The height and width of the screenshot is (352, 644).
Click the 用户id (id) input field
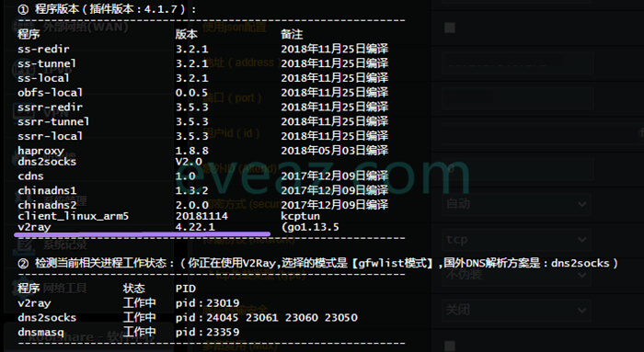pos(542,133)
